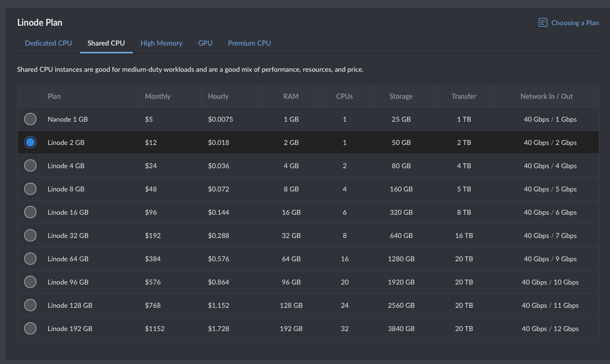Click the Plan column header
Viewport: 610px width, 364px height.
[54, 96]
